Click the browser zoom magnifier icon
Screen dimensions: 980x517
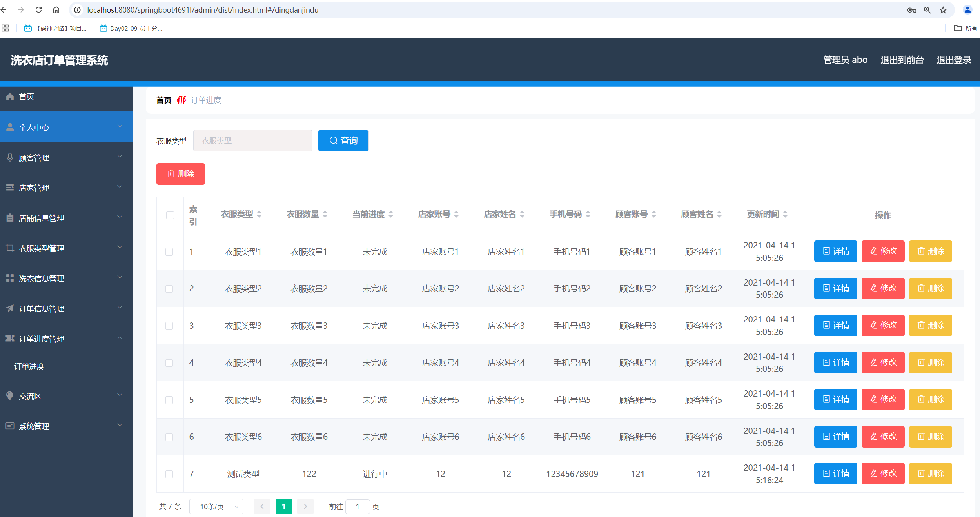pyautogui.click(x=927, y=10)
